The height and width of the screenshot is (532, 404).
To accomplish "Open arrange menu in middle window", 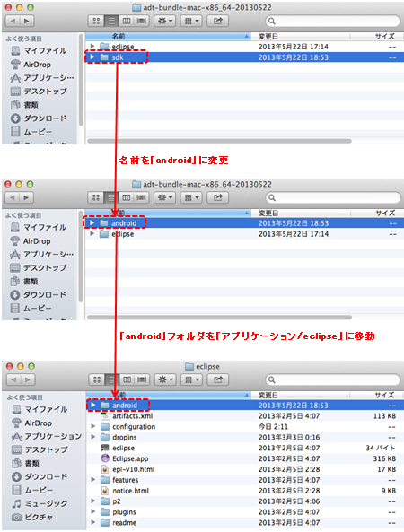I will (x=191, y=197).
